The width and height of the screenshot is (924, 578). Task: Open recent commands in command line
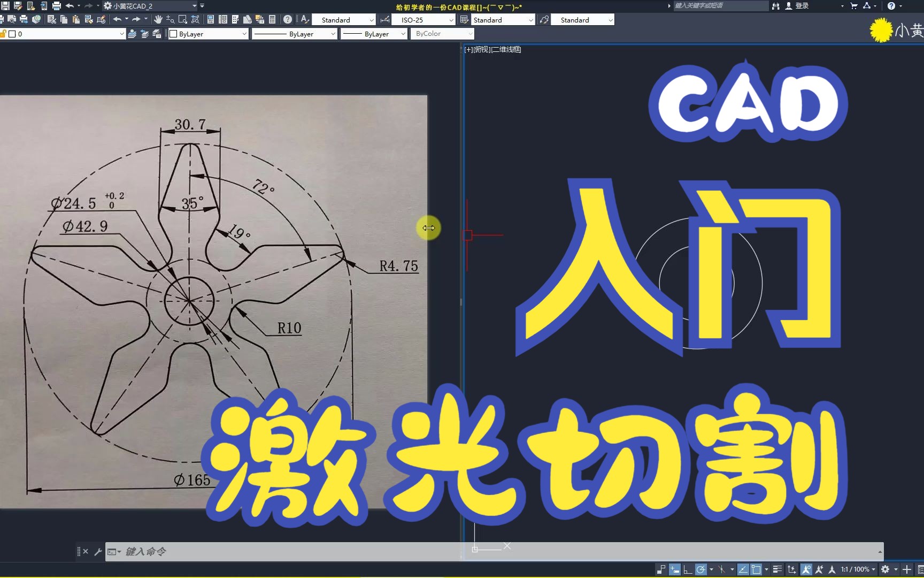coord(114,551)
